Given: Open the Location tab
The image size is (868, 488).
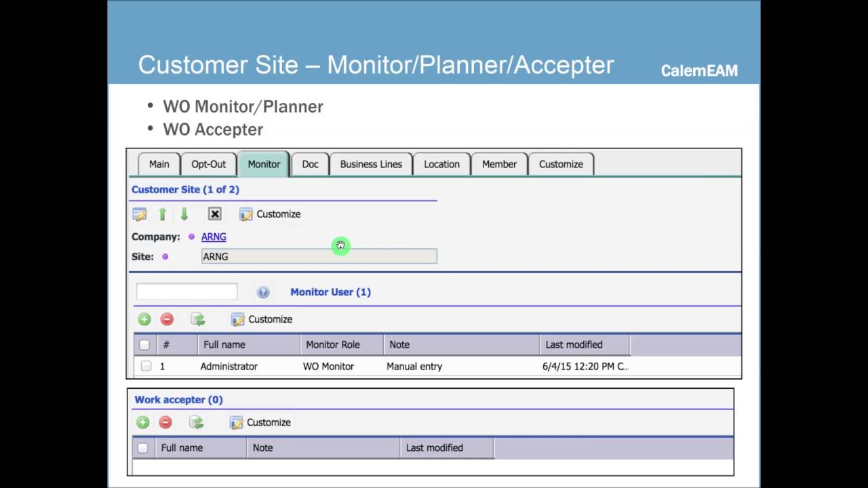Looking at the screenshot, I should (441, 164).
